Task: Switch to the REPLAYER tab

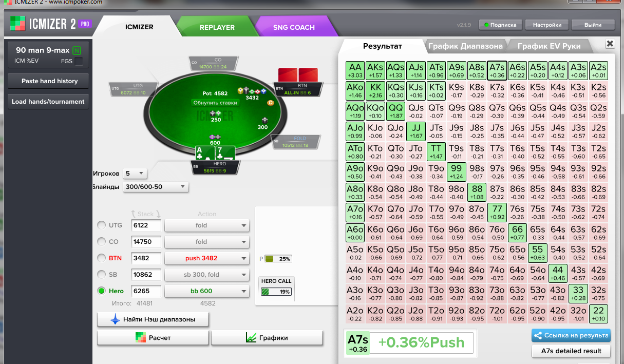Action: coord(217,27)
